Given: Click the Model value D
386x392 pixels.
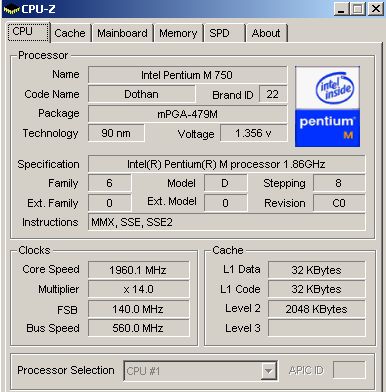Looking at the screenshot, I should [x=226, y=183].
